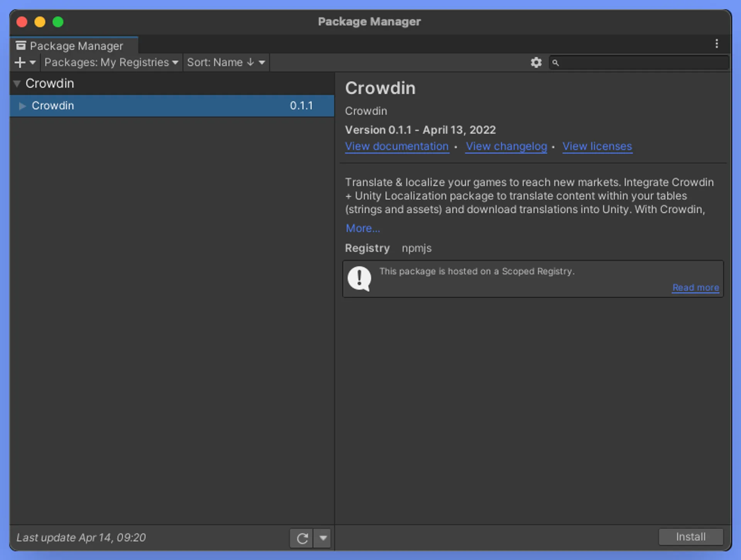Click More to expand description

[363, 228]
